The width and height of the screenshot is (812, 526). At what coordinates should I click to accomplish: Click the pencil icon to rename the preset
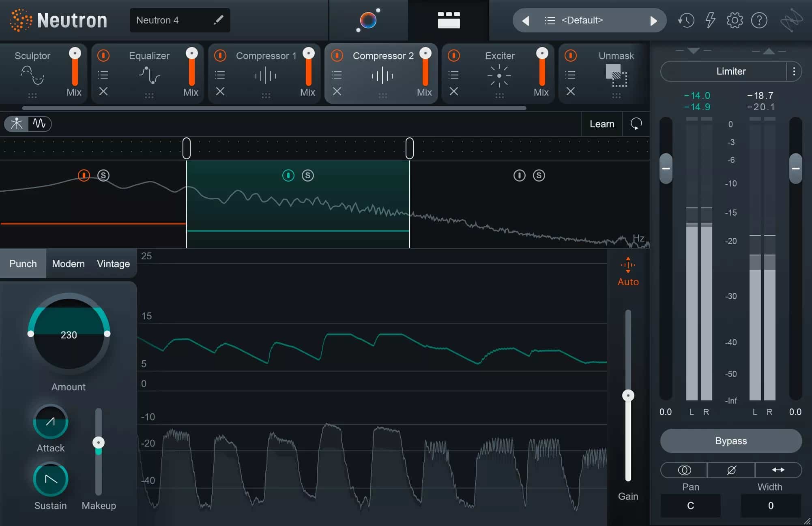coord(219,19)
